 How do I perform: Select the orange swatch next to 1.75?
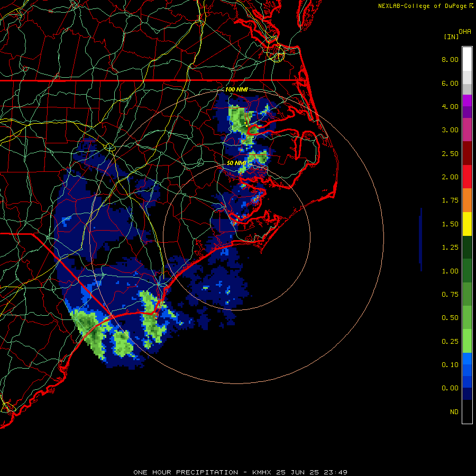pyautogui.click(x=467, y=200)
